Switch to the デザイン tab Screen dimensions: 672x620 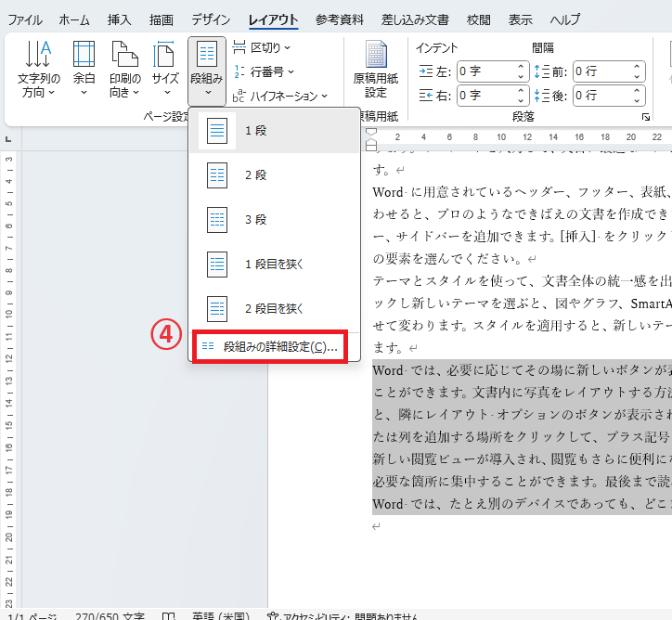click(x=211, y=19)
